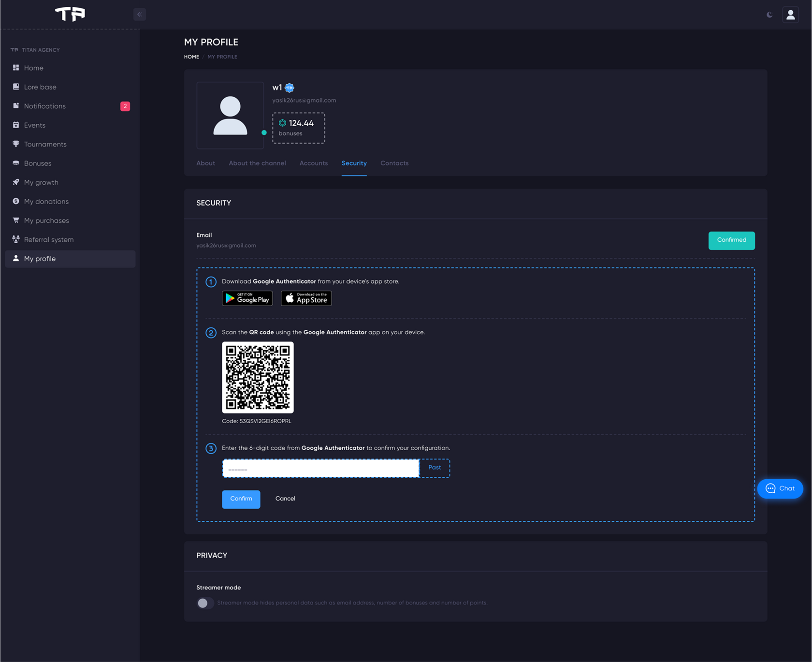Click the 124.44 bonuses balance box
This screenshot has height=662, width=812.
[299, 128]
